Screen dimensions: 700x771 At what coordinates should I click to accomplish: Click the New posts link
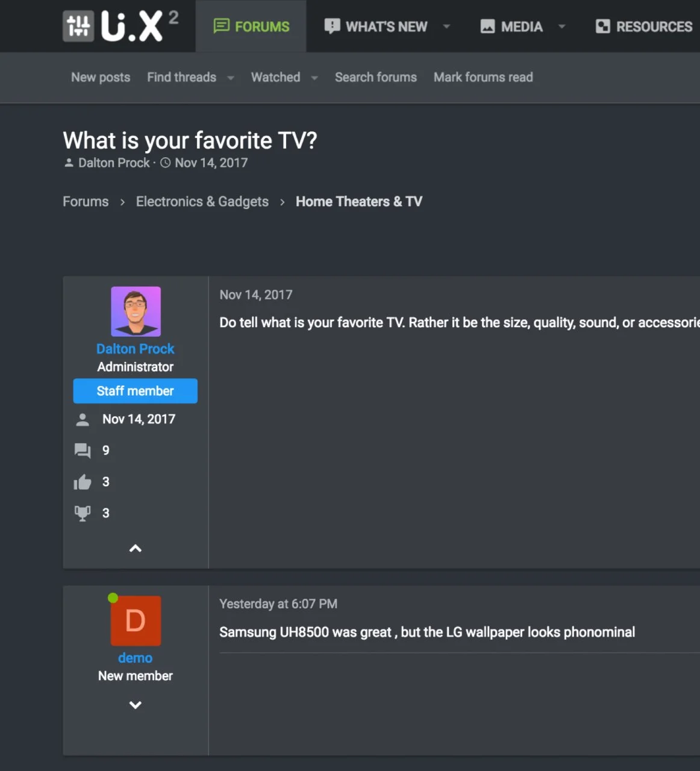point(101,77)
